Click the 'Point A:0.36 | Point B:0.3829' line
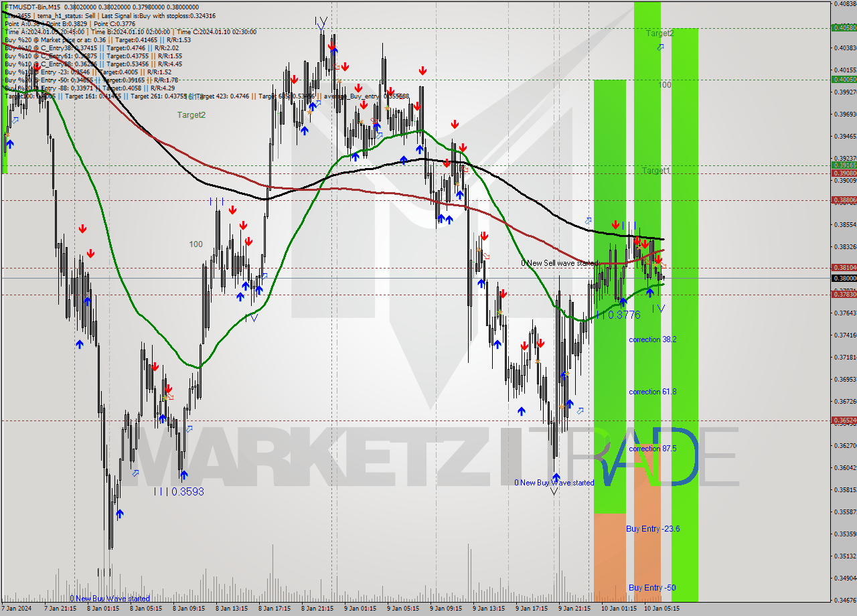This screenshot has width=857, height=616. tap(70, 23)
